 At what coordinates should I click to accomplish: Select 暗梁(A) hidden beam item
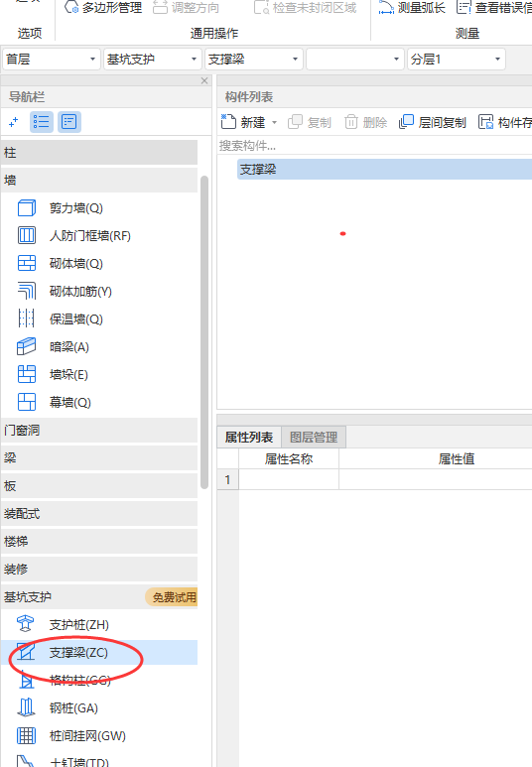tap(69, 347)
